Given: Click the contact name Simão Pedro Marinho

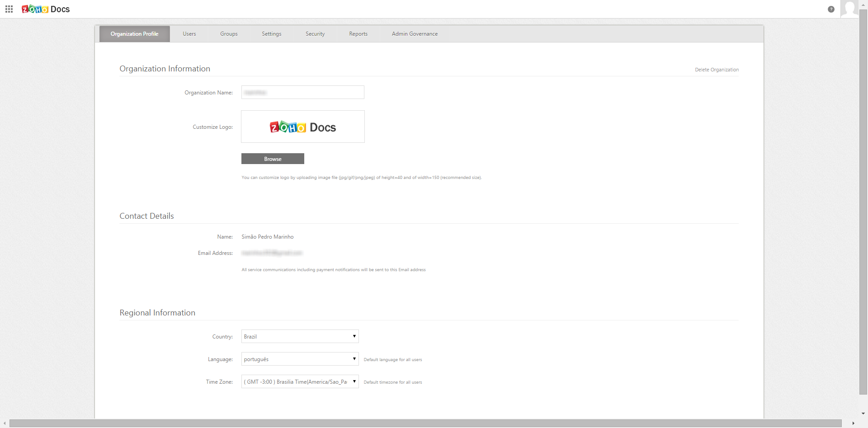Looking at the screenshot, I should [268, 237].
